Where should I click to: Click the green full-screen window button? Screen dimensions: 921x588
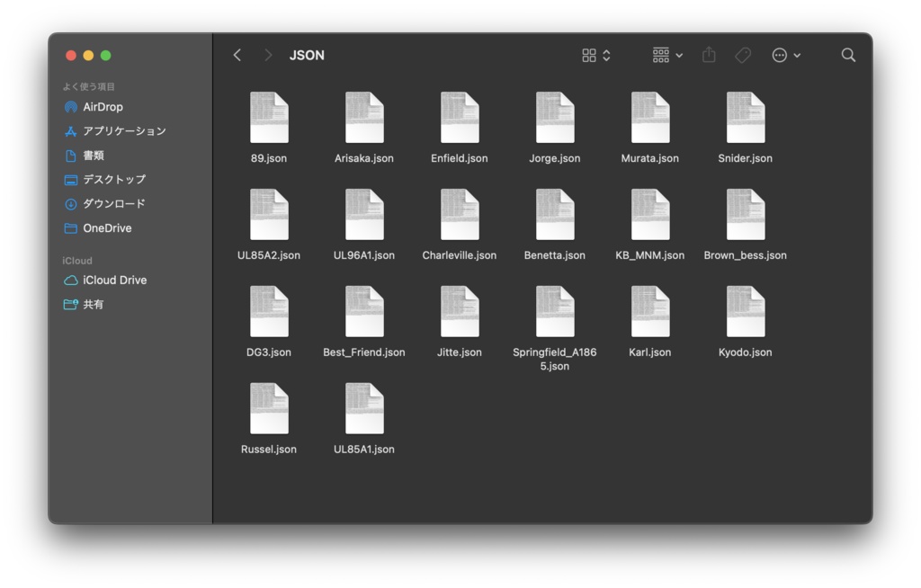pyautogui.click(x=106, y=55)
